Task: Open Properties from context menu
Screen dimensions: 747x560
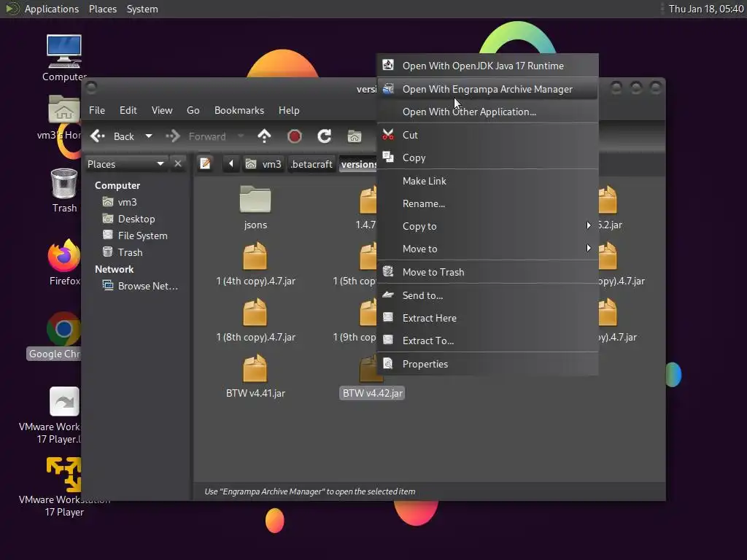Action: (487, 364)
